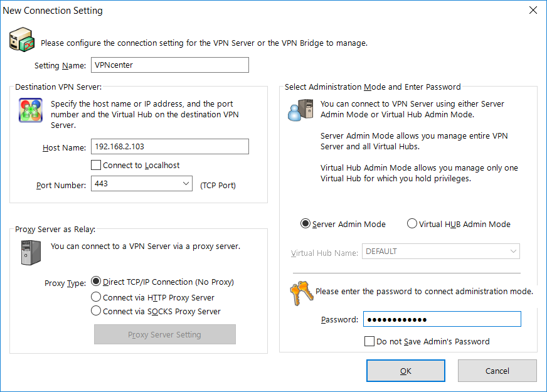Select Server Admin Mode radio button
Image resolution: width=547 pixels, height=392 pixels.
[x=305, y=223]
